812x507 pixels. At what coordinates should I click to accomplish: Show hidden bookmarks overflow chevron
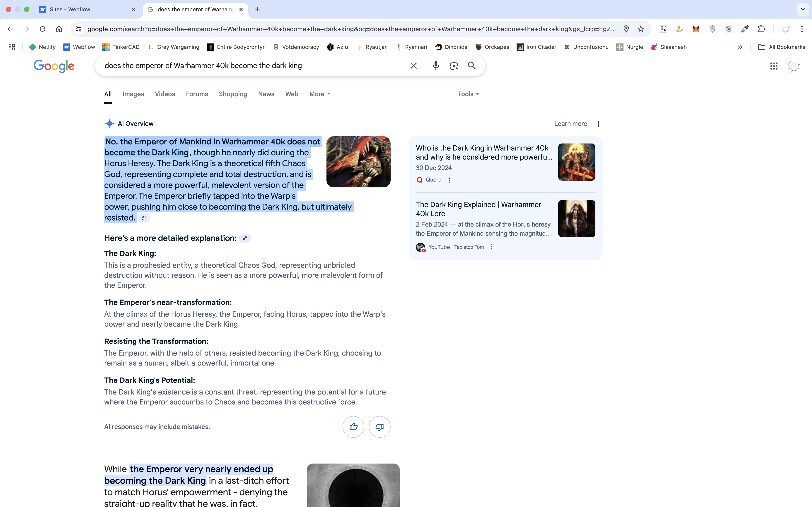[x=739, y=47]
